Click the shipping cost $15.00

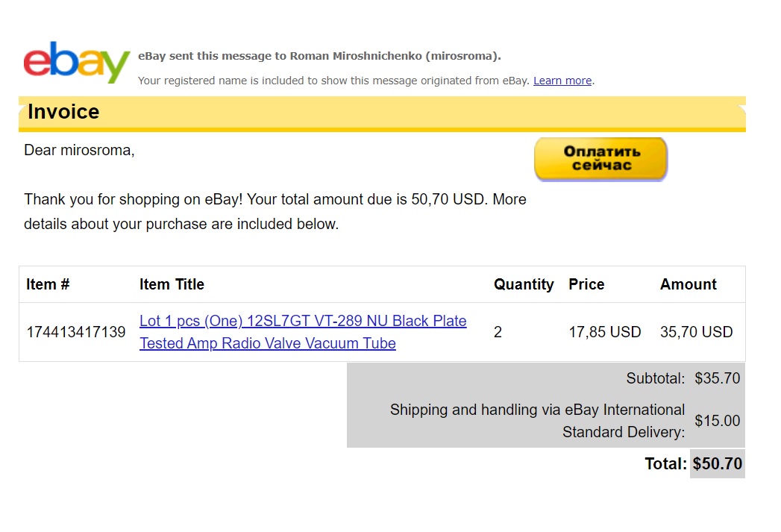(x=717, y=421)
